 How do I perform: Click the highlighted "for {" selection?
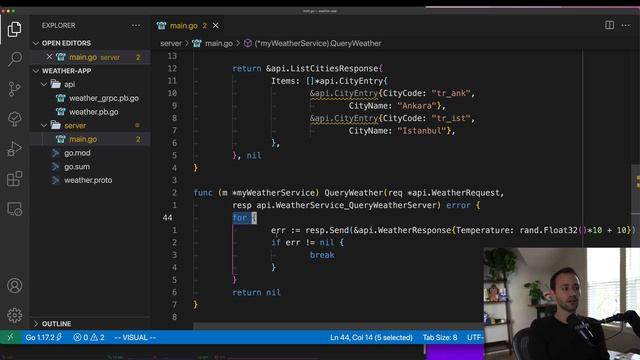coord(244,218)
